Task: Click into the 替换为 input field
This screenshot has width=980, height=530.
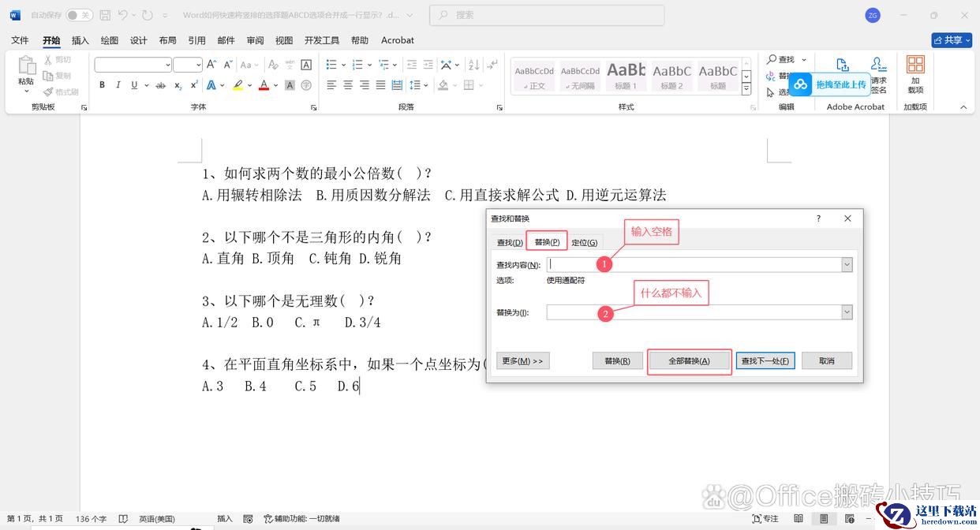Action: 694,312
